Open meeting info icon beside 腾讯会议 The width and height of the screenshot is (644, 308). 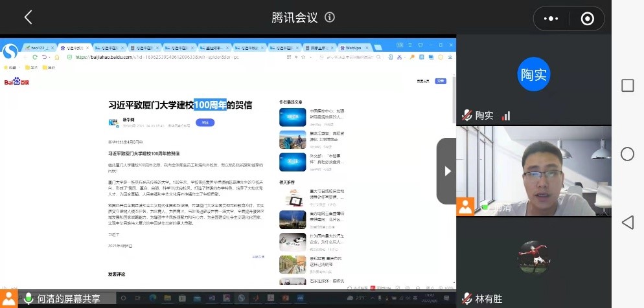tap(330, 17)
